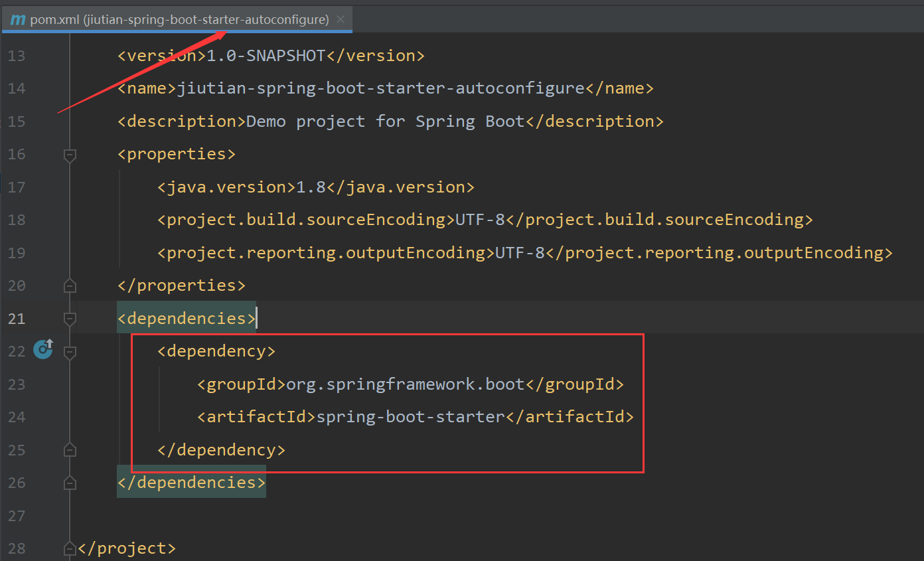Click the fold marker next to </project>

point(70,549)
